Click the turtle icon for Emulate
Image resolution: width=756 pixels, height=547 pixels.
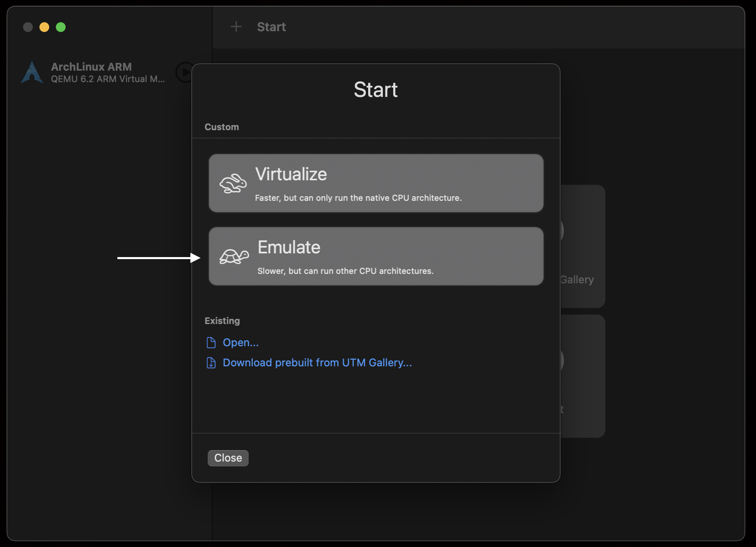[x=234, y=257]
